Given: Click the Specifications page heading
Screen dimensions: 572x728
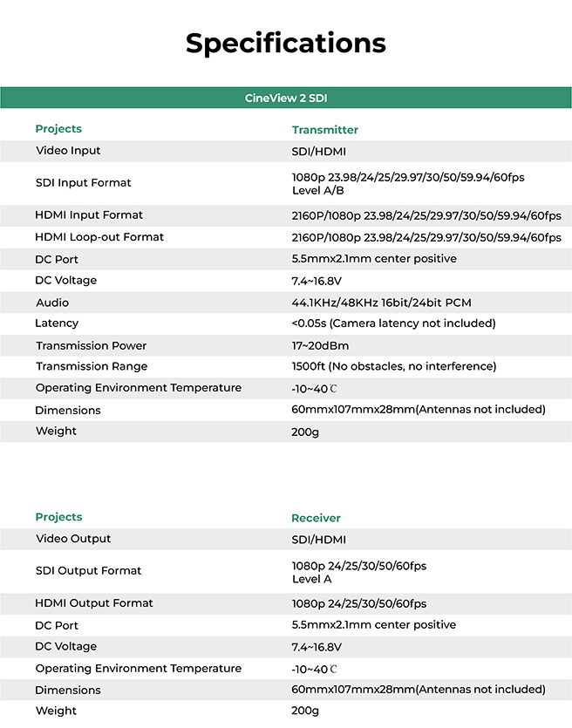Looking at the screenshot, I should click(286, 43).
